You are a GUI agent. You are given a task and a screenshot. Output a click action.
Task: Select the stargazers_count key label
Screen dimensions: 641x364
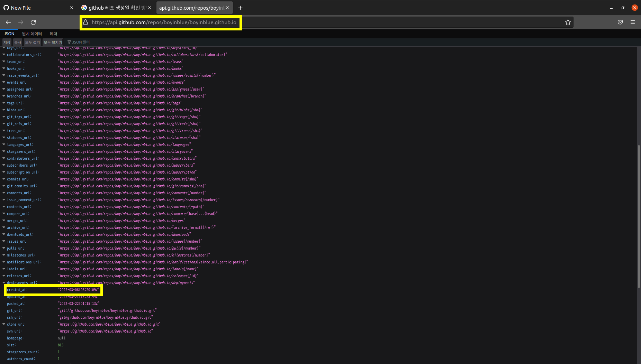[23, 352]
